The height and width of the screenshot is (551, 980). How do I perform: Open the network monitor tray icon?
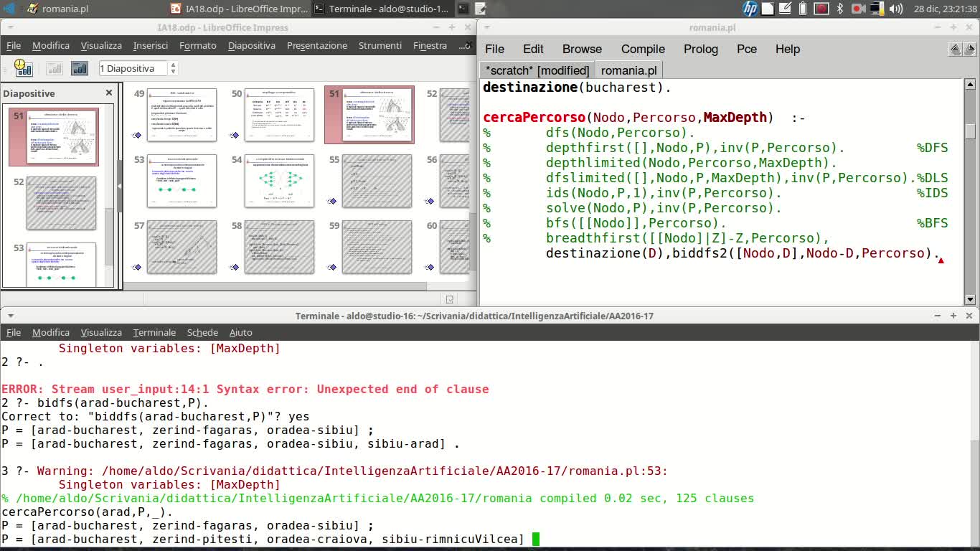coord(877,9)
